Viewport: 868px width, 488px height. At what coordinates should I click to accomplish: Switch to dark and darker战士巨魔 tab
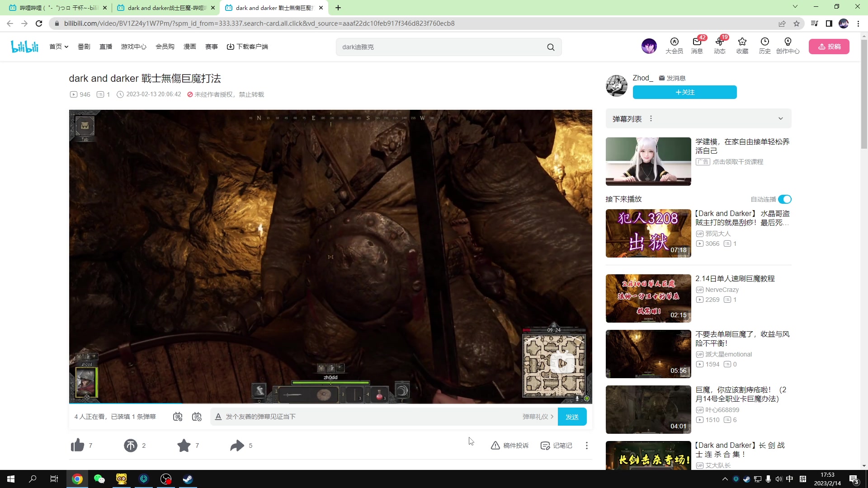pos(165,8)
